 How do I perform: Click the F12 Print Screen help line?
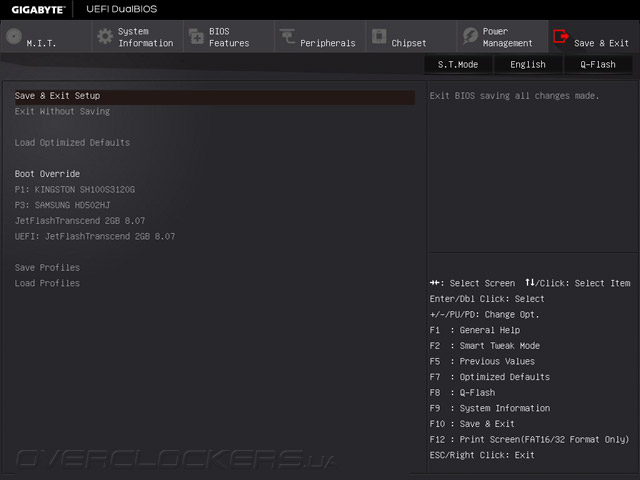coord(529,440)
